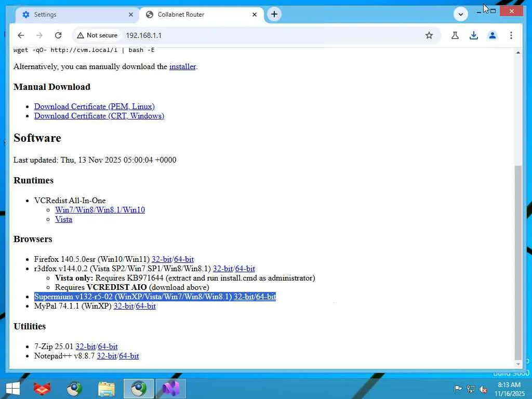
Task: Open the profile avatar menu
Action: pos(493,35)
